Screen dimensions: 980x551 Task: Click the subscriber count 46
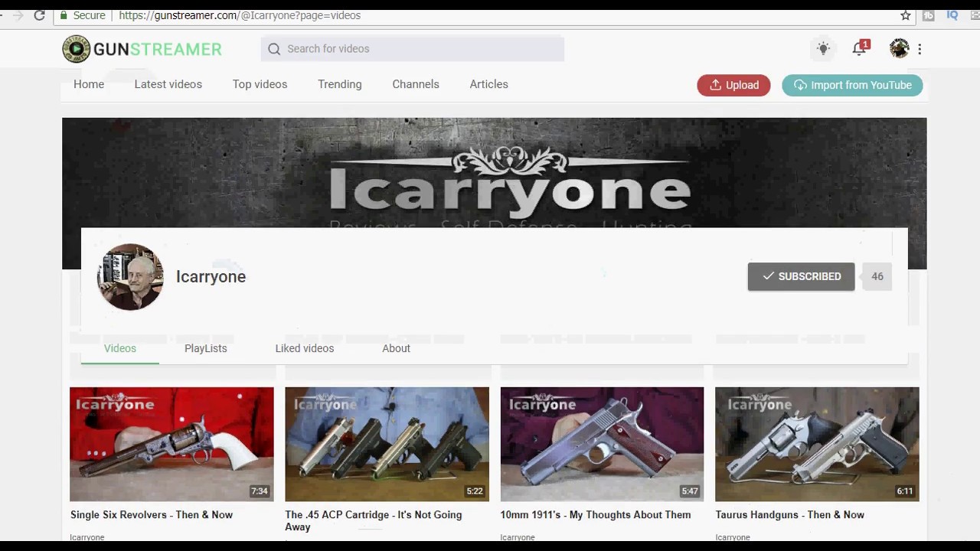coord(877,276)
